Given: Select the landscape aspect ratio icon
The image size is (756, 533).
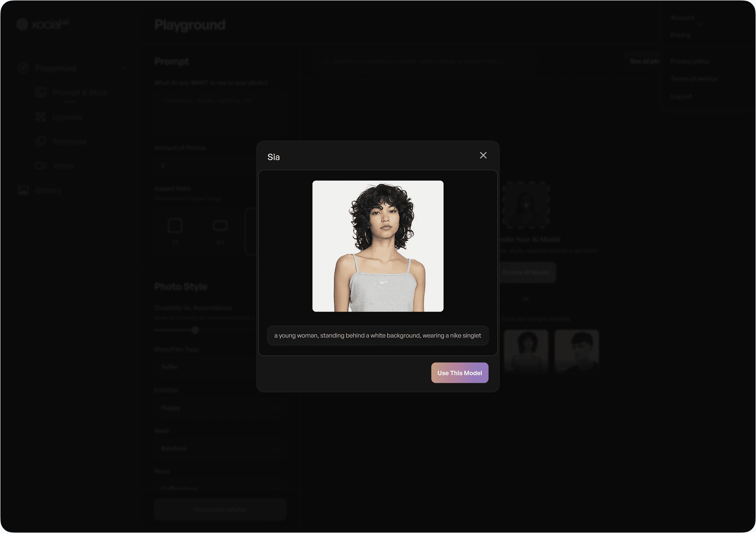Looking at the screenshot, I should [x=220, y=226].
